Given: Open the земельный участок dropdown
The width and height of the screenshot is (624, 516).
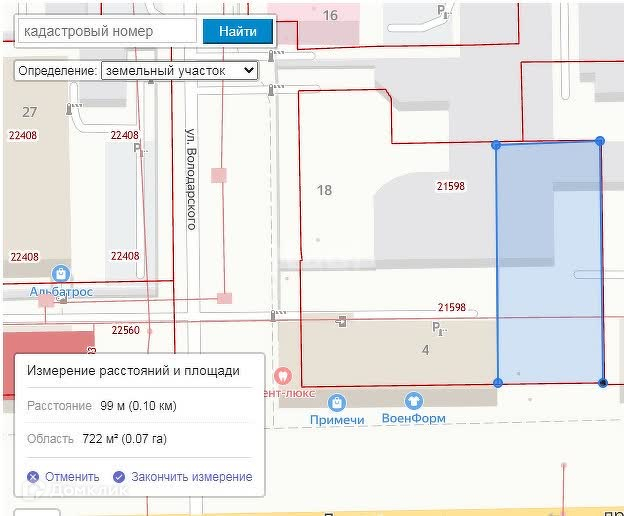Looking at the screenshot, I should coord(179,71).
